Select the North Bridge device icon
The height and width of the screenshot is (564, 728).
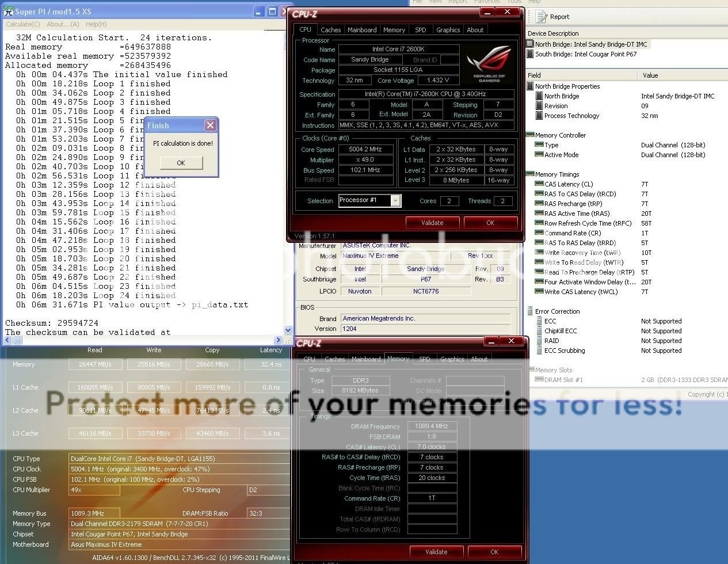(530, 44)
